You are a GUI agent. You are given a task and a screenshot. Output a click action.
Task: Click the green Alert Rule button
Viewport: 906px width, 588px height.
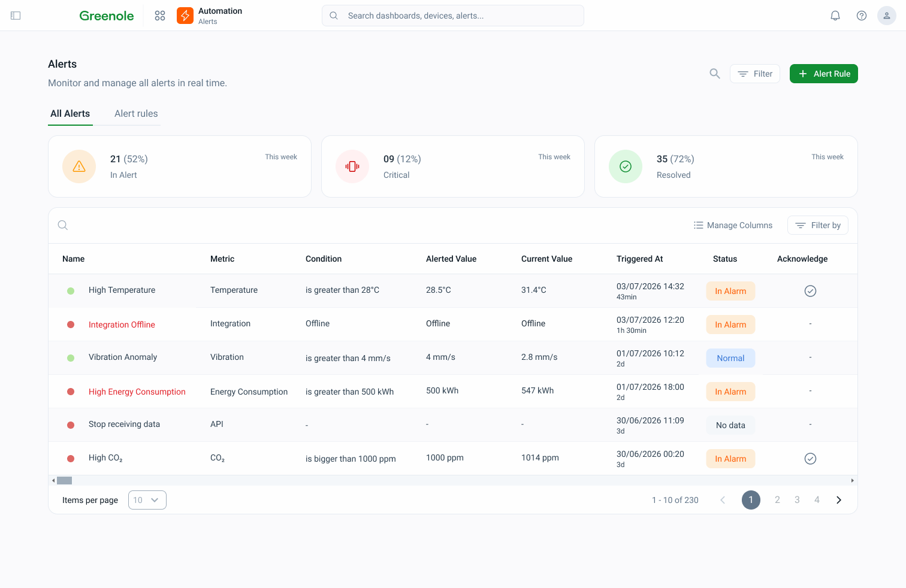click(x=824, y=74)
